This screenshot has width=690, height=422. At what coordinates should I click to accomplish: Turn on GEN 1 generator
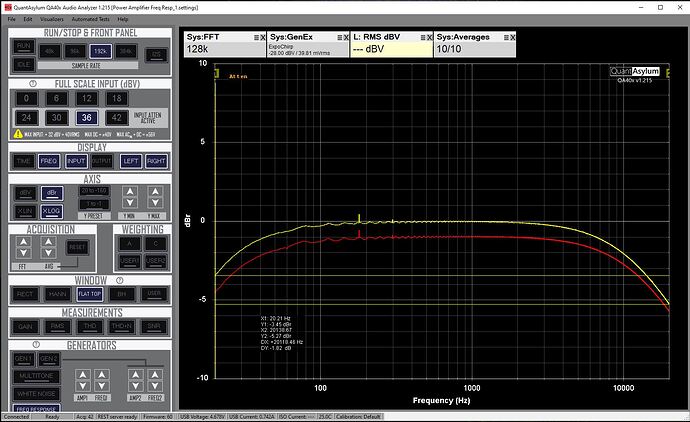[x=24, y=359]
